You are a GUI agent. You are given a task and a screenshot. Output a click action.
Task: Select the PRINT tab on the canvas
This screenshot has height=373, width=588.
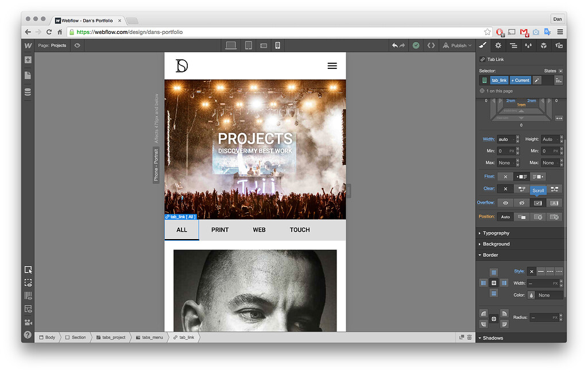click(x=220, y=229)
